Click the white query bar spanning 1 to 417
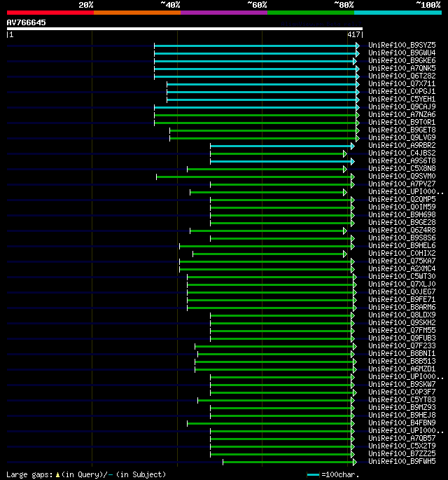448x480 pixels. [x=185, y=29]
